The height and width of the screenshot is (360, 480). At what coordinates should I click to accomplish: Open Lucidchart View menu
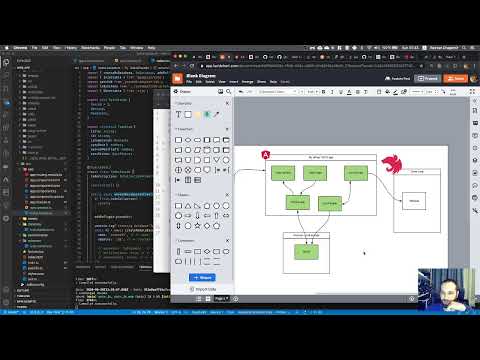pyautogui.click(x=222, y=82)
